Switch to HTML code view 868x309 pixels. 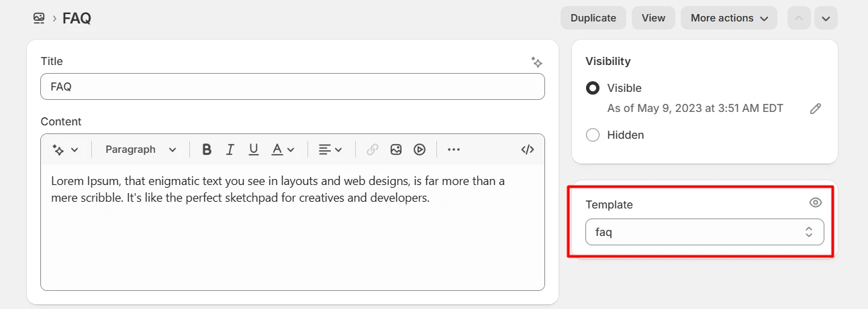coord(528,149)
